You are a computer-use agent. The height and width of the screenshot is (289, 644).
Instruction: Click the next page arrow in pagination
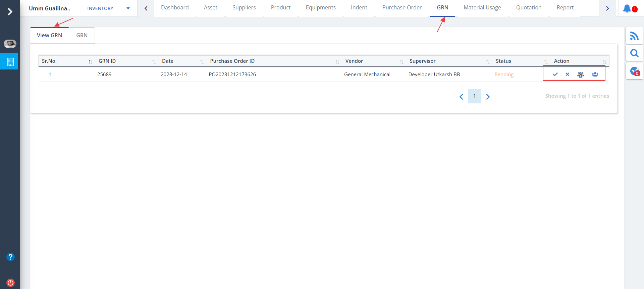tap(488, 97)
